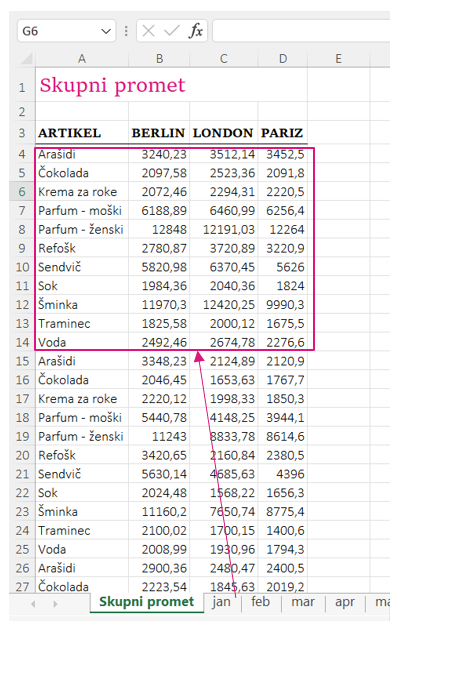The image size is (453, 673).
Task: Select Arašidi cell in row 4
Action: click(x=82, y=154)
